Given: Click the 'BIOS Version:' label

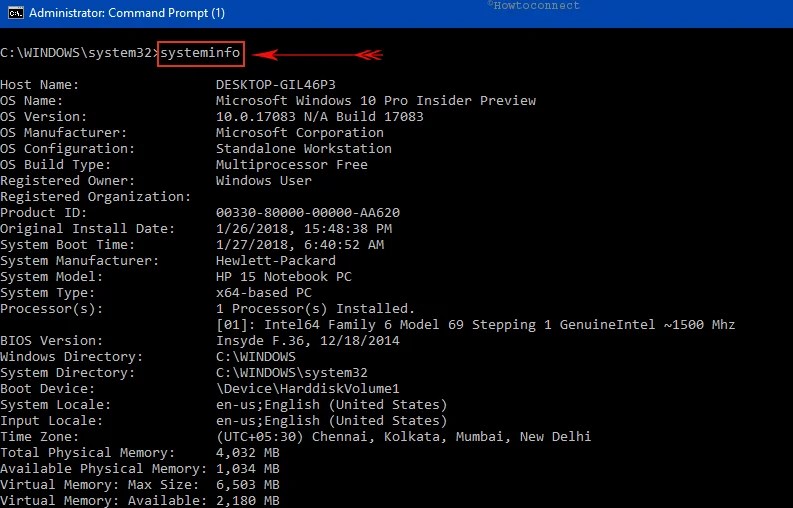Looking at the screenshot, I should (51, 341).
